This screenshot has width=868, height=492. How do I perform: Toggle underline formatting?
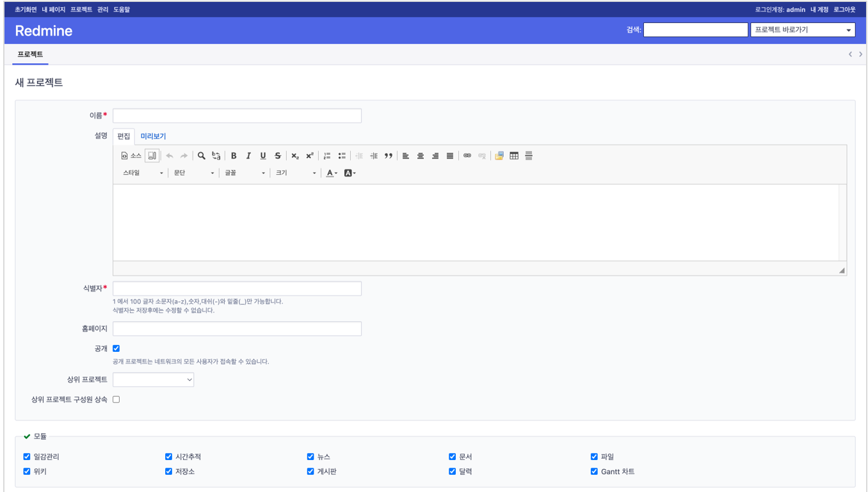click(x=263, y=155)
